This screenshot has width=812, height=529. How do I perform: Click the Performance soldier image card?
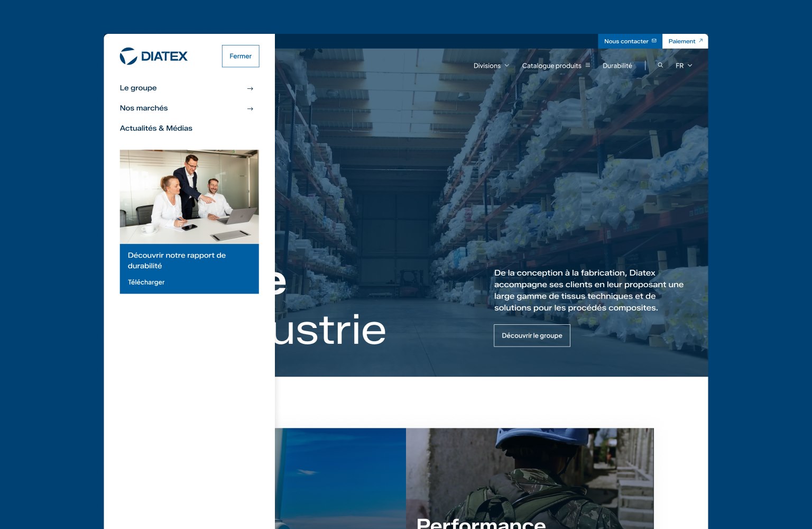pos(530,478)
